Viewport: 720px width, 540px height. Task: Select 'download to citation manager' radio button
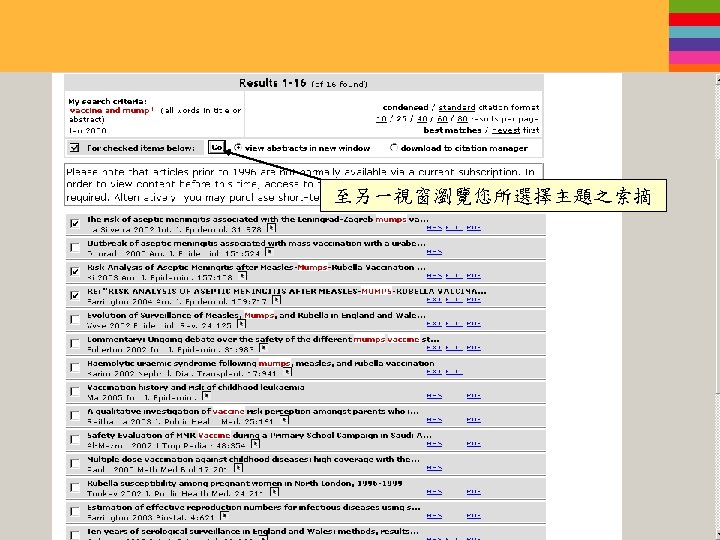coord(394,147)
